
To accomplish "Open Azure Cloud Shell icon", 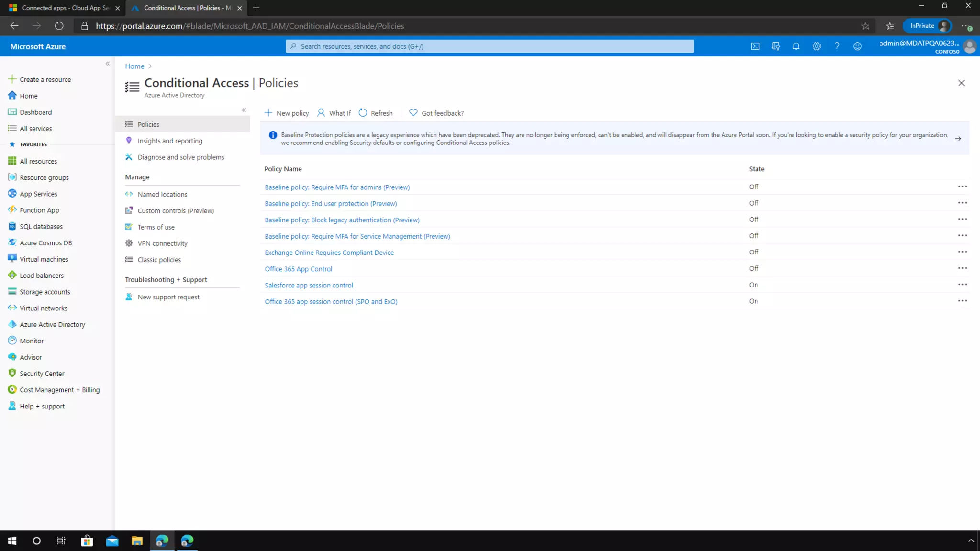I will (755, 46).
